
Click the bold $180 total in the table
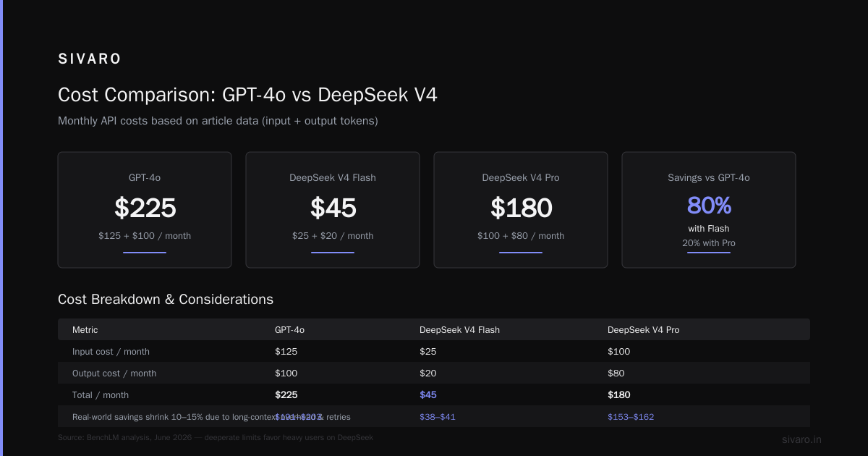618,394
